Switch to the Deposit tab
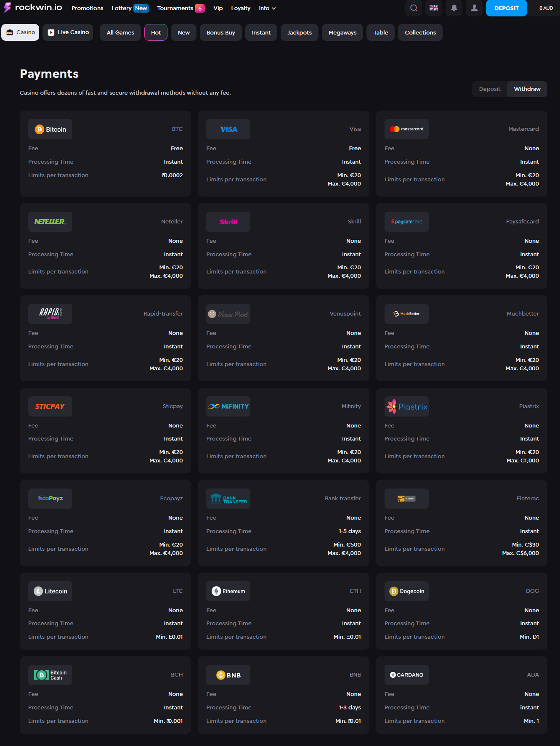560x746 pixels. coord(490,89)
